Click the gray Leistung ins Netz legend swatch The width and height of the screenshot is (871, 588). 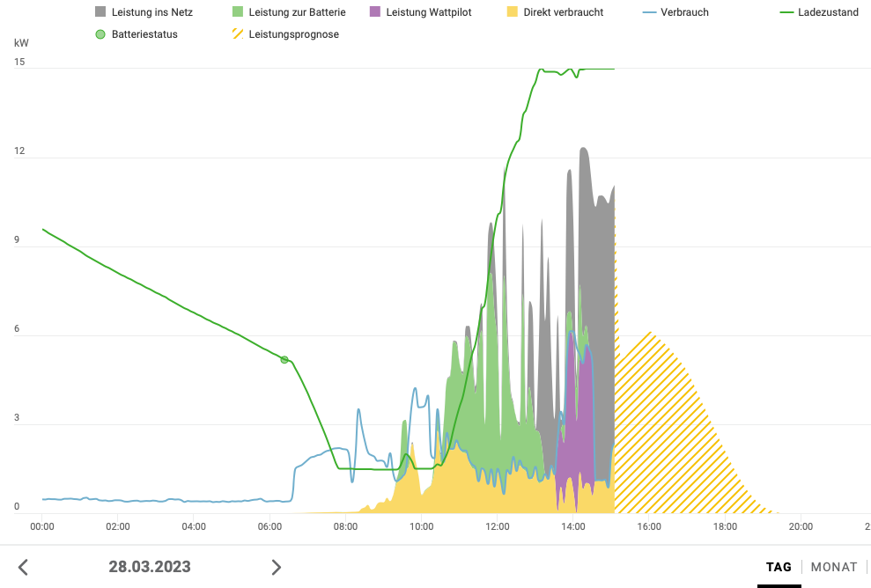100,12
